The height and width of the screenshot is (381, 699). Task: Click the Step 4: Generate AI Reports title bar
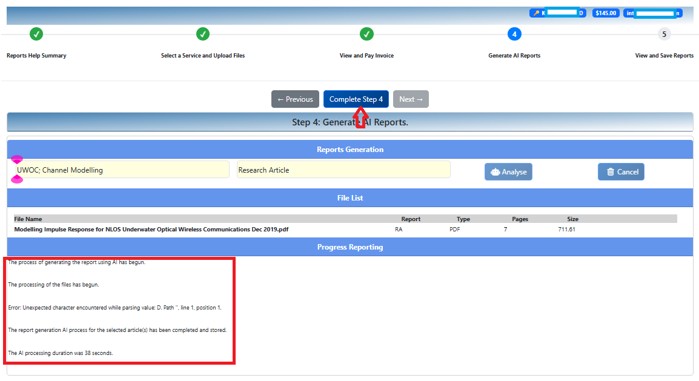tap(350, 122)
